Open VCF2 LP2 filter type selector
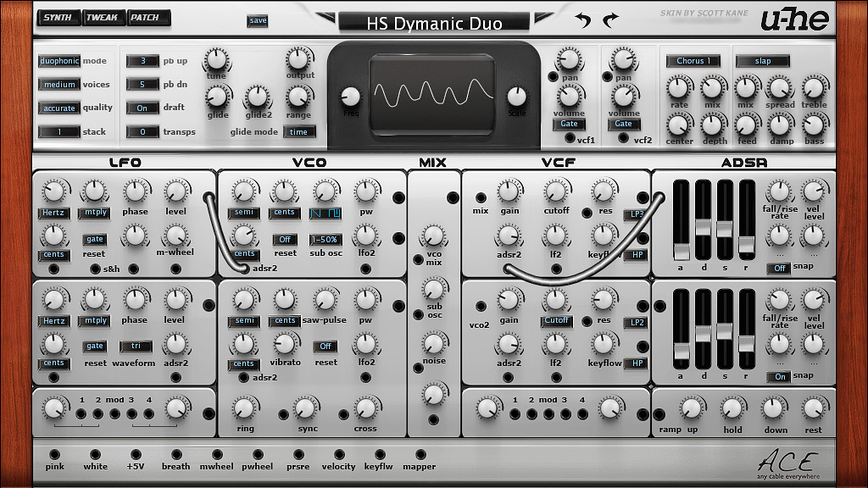868x488 pixels. 637,323
